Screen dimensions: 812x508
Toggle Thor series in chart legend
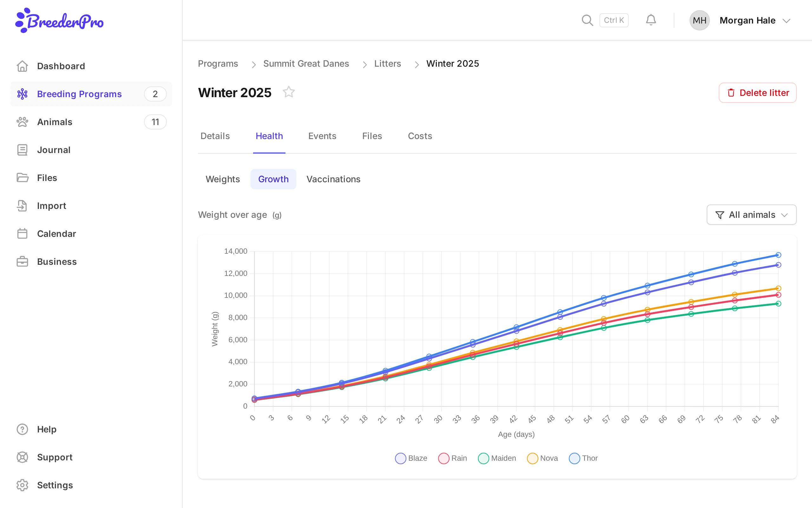pos(583,458)
